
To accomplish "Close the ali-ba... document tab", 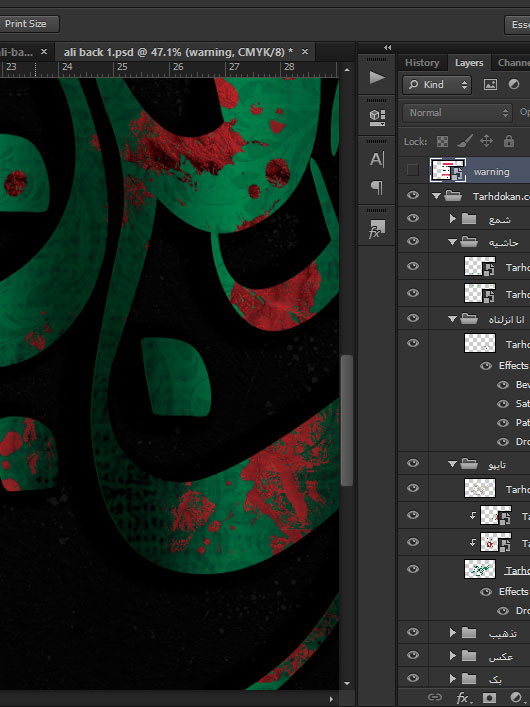I will click(x=44, y=52).
